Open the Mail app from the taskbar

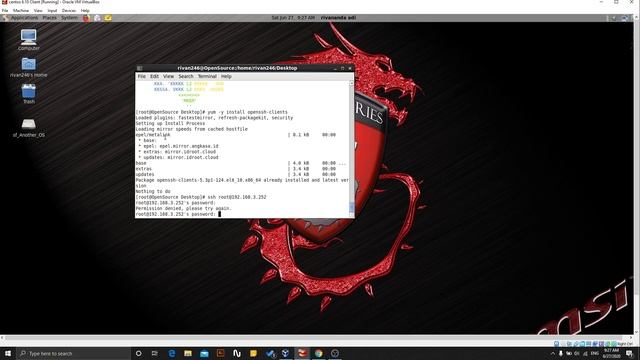click(x=204, y=353)
